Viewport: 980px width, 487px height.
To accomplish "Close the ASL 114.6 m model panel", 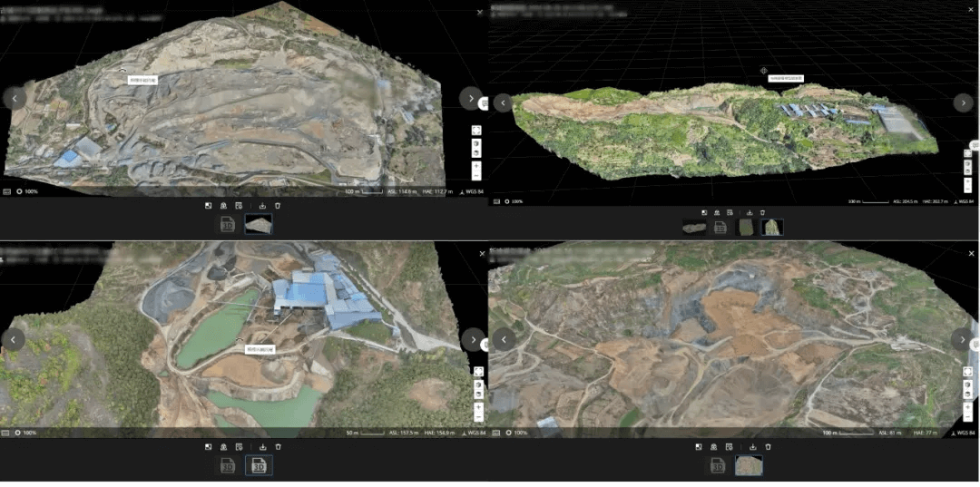I will pyautogui.click(x=480, y=12).
